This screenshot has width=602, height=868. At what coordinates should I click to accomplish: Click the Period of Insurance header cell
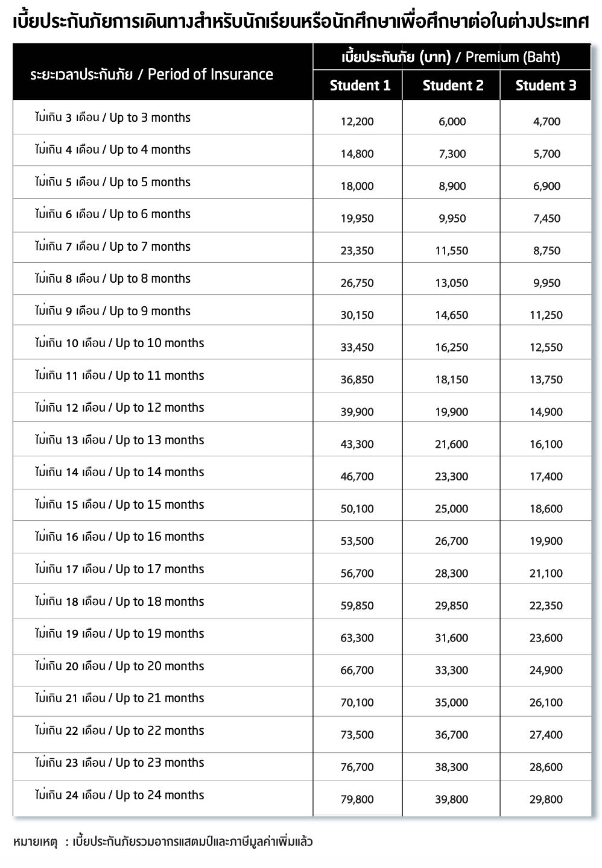pos(151,75)
